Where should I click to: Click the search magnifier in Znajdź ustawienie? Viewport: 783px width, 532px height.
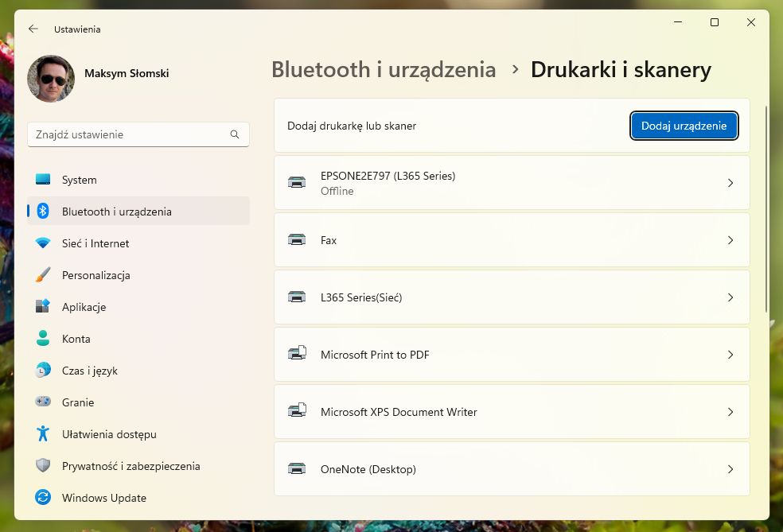coord(235,134)
